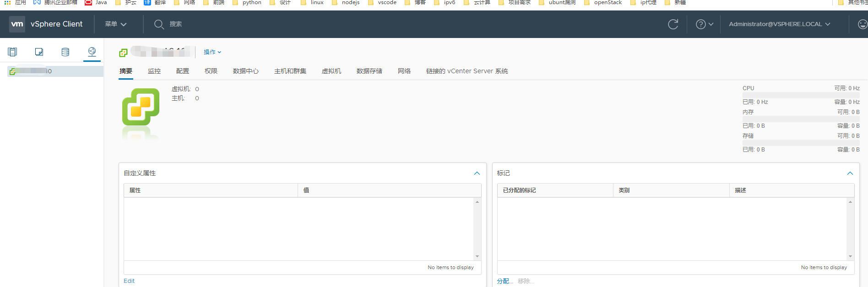Open the Networking view icon

[92, 52]
